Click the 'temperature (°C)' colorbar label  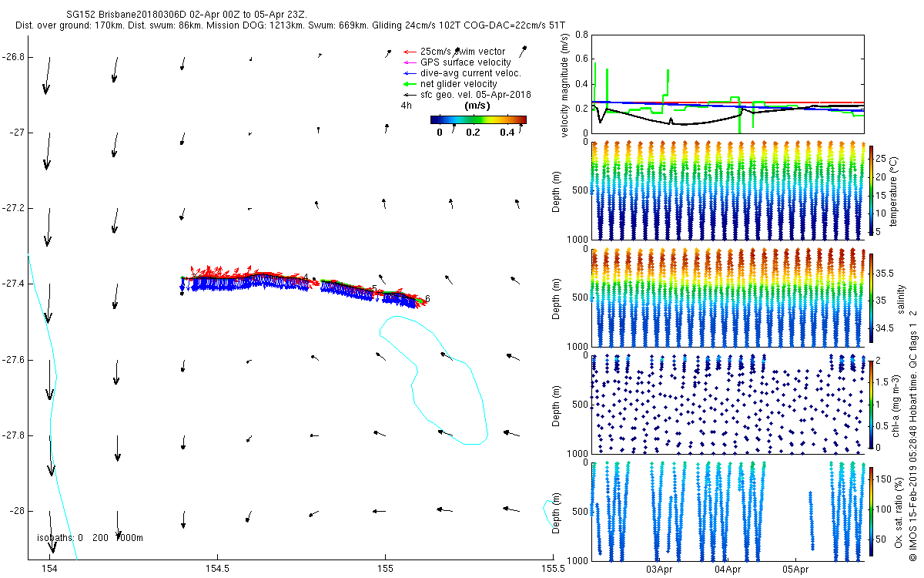(x=896, y=190)
